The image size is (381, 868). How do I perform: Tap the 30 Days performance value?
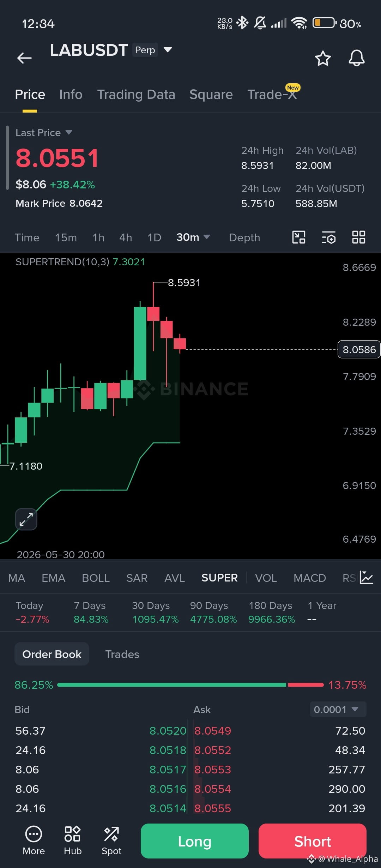pyautogui.click(x=155, y=619)
